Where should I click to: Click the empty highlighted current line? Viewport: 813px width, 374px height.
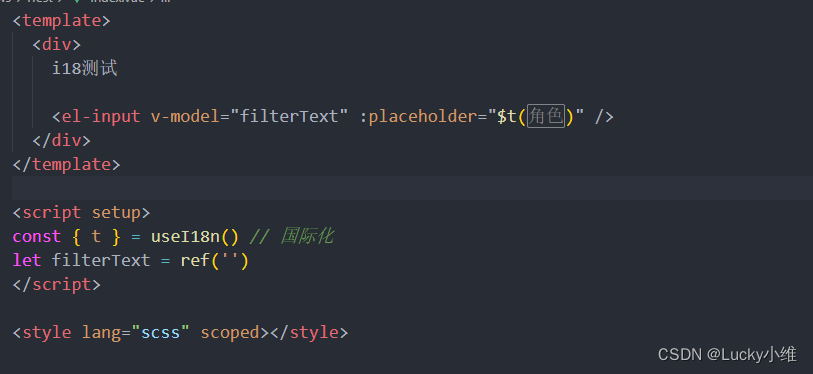pyautogui.click(x=412, y=188)
